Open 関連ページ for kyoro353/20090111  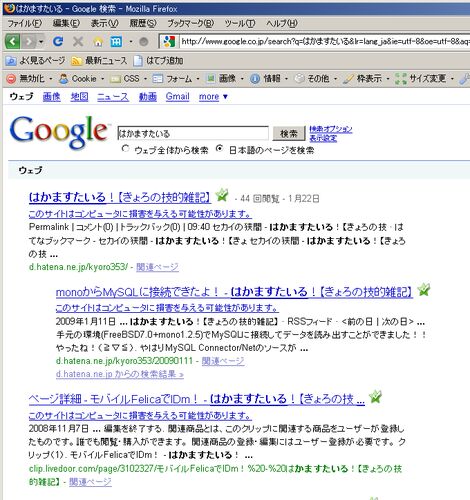point(223,361)
